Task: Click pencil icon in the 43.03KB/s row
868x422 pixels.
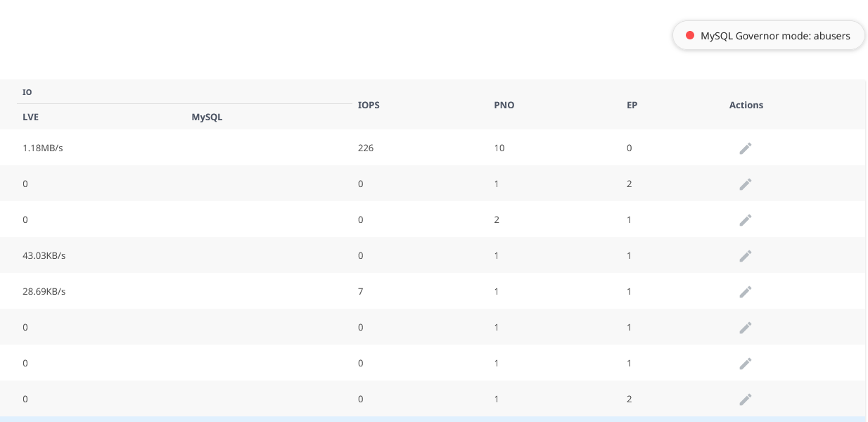Action: point(746,256)
